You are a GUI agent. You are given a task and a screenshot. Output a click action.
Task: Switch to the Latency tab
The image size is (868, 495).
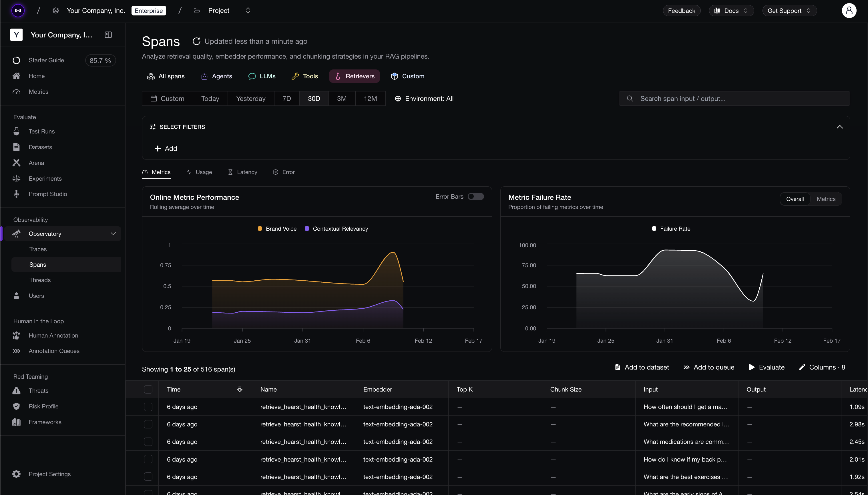tap(242, 172)
